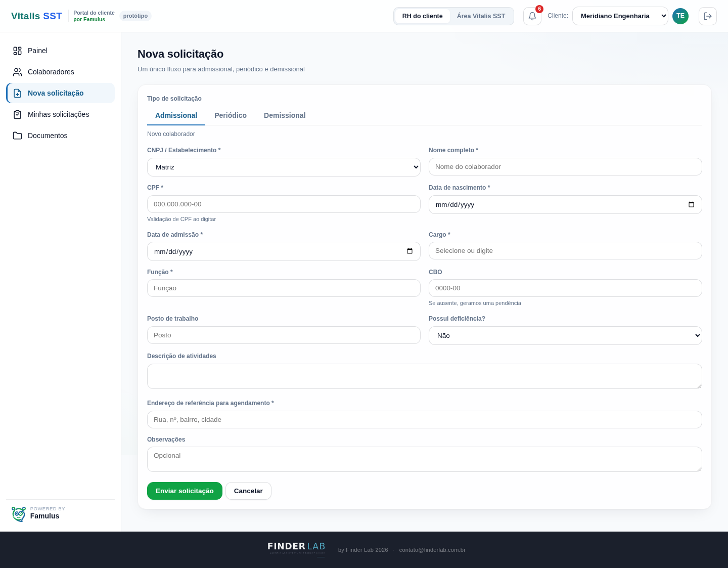Screen dimensions: 728x568
Task: Open calendar picker for Data de nascimento
Action: click(691, 205)
